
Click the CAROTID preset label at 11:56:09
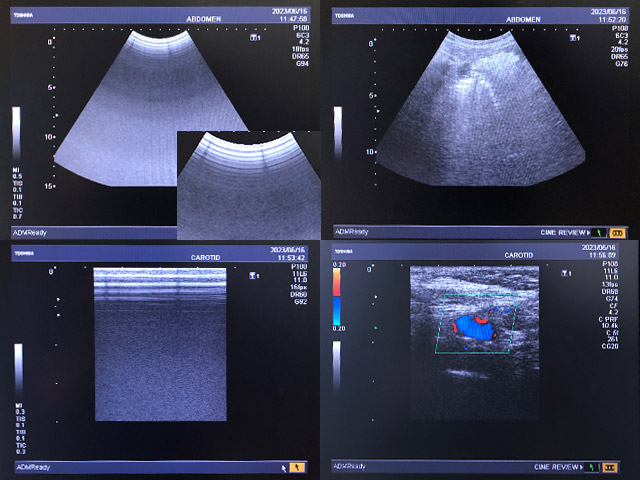coord(519,255)
